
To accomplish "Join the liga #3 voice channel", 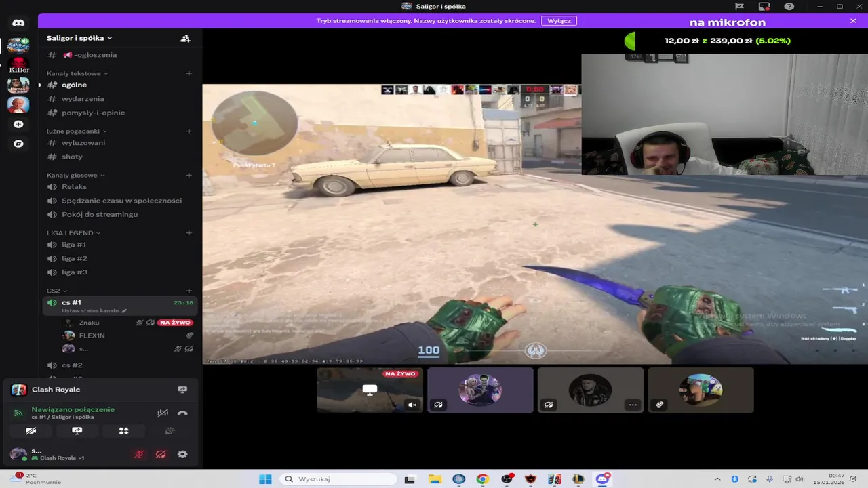I will (x=120, y=272).
